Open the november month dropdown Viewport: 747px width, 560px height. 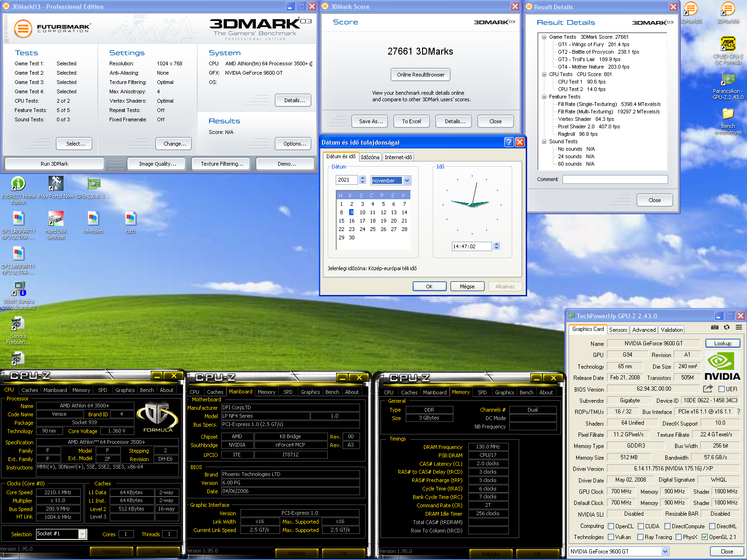407,180
